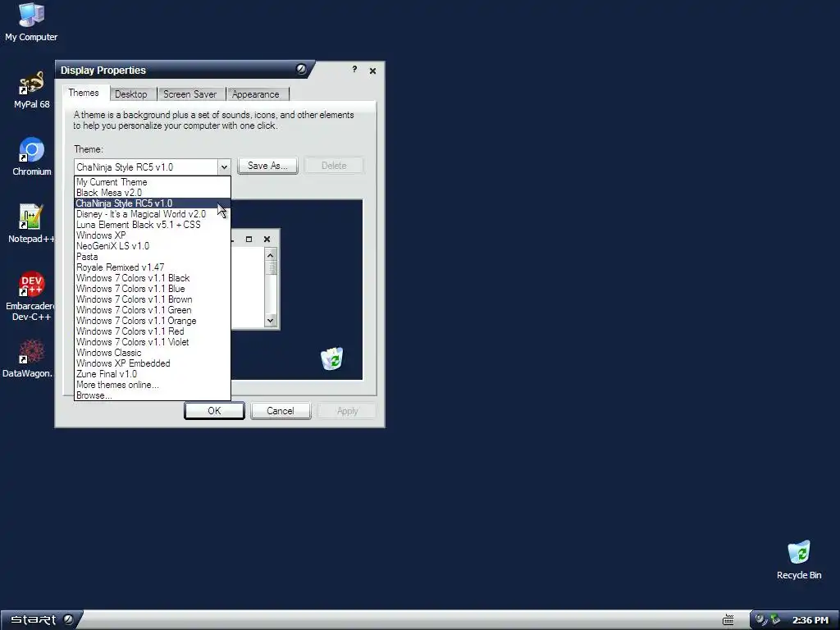Viewport: 840px width, 630px height.
Task: Open the DataWagon desktop shortcut
Action: click(28, 358)
